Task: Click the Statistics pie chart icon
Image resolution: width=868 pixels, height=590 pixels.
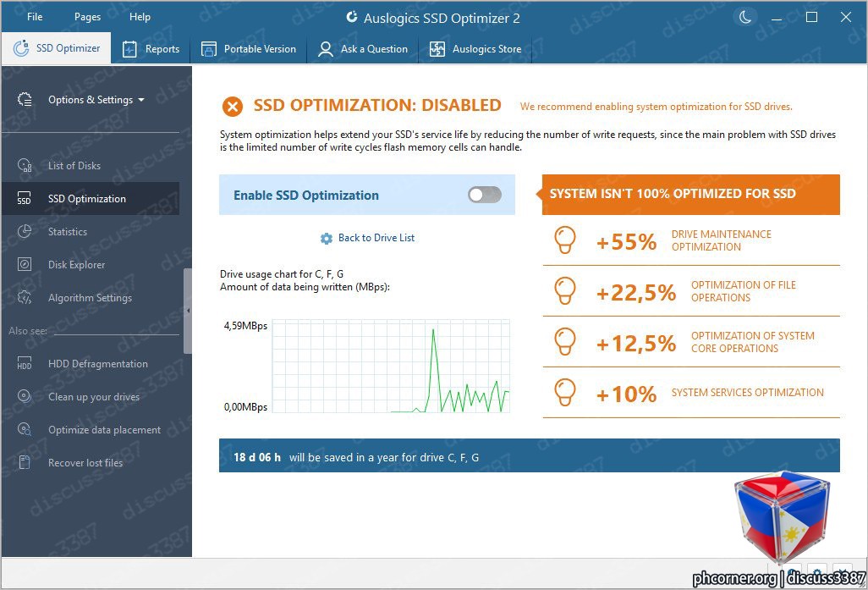Action: click(25, 231)
